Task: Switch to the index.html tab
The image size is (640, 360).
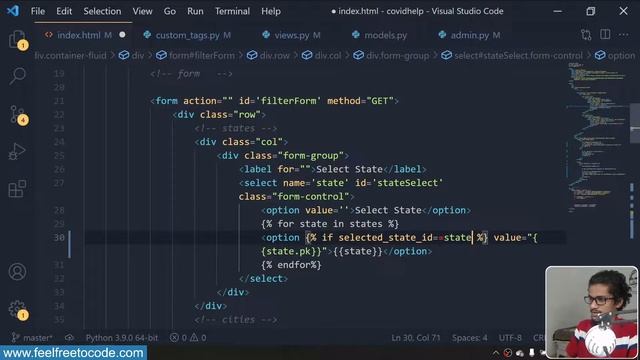Action: click(x=84, y=35)
